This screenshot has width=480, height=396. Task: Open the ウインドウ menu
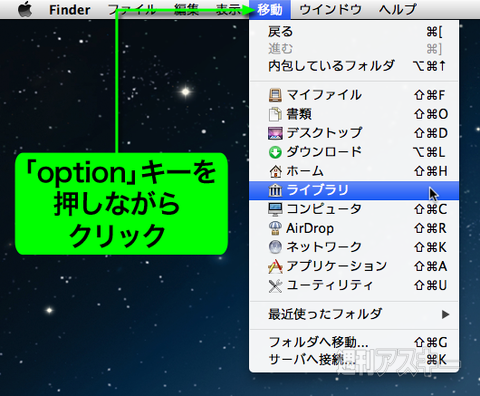coord(331,10)
